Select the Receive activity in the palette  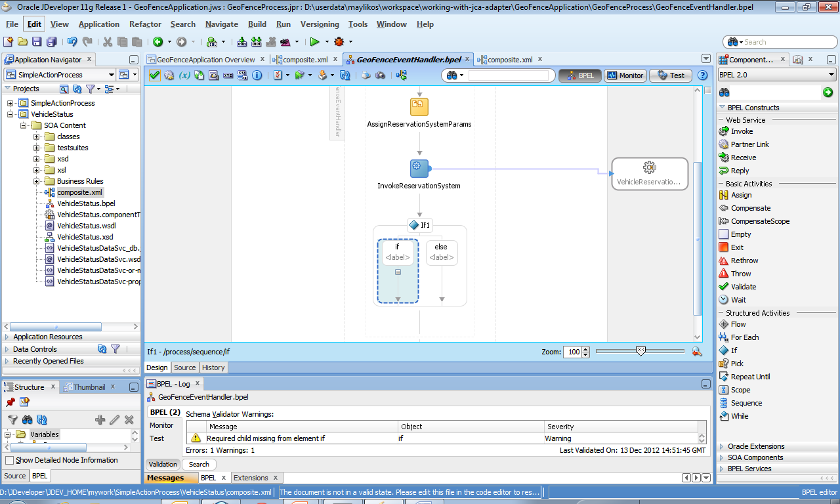[x=738, y=157]
